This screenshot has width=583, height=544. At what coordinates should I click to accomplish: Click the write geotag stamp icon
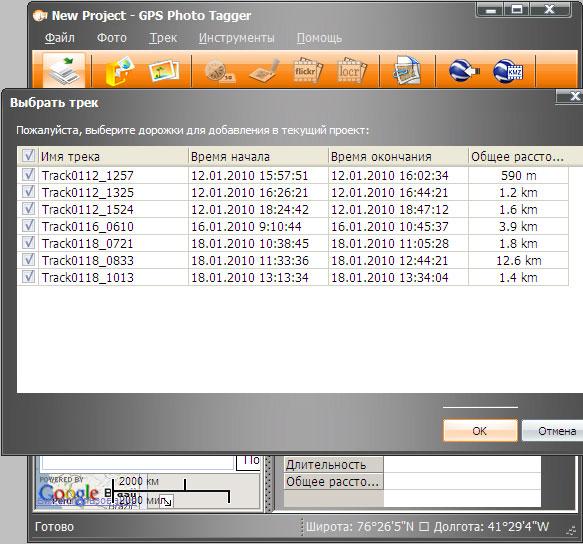[x=264, y=70]
